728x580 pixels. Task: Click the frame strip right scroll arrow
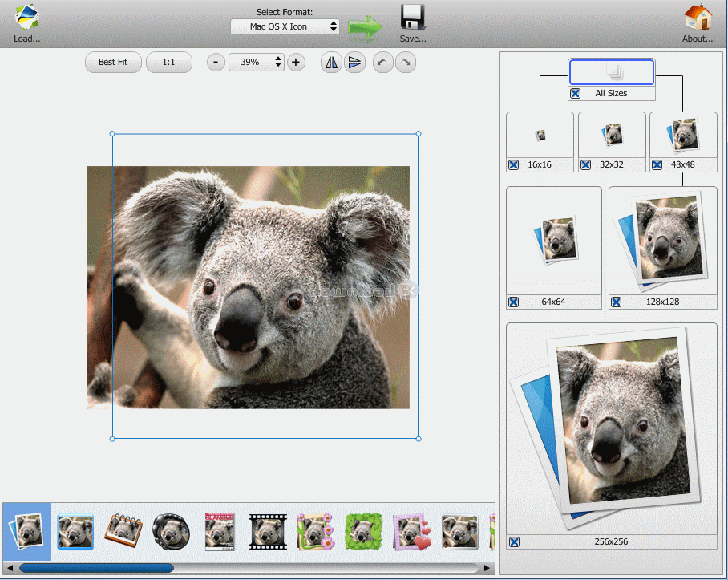click(x=487, y=568)
